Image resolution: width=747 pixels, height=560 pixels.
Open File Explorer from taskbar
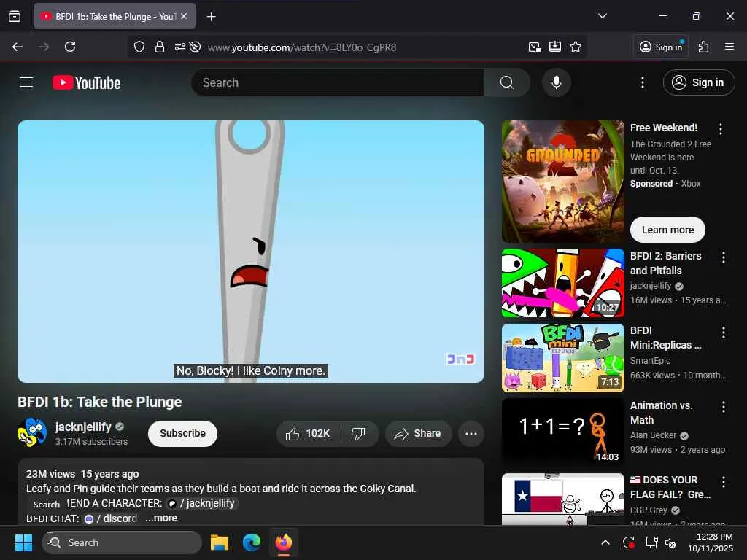click(220, 542)
